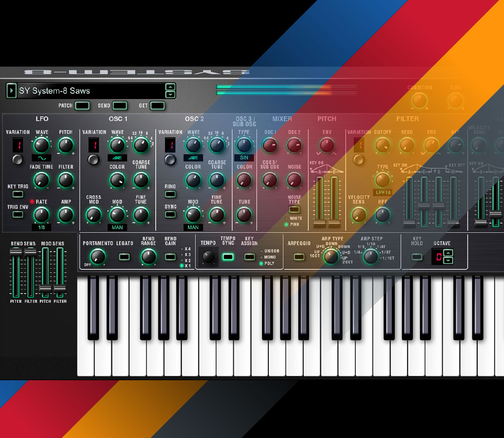Image resolution: width=504 pixels, height=438 pixels.
Task: Click the LFO Rate knob
Action: pos(42,214)
